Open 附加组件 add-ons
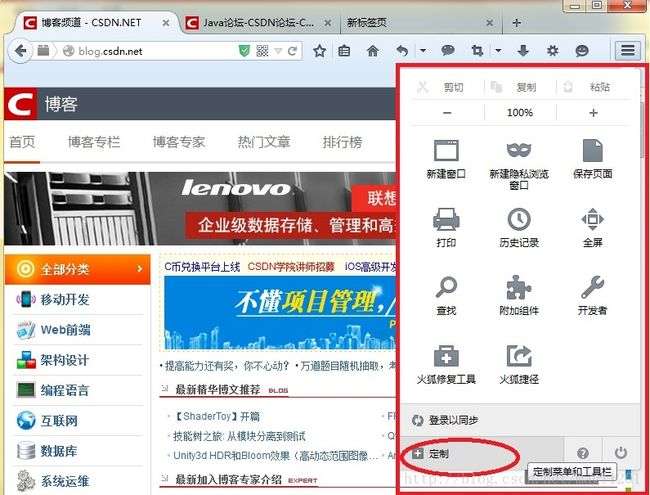650x495 pixels. click(519, 295)
